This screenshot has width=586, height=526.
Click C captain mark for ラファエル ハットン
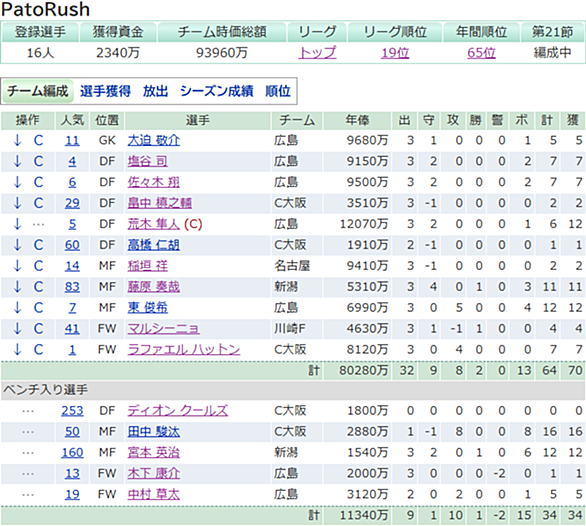[38, 350]
